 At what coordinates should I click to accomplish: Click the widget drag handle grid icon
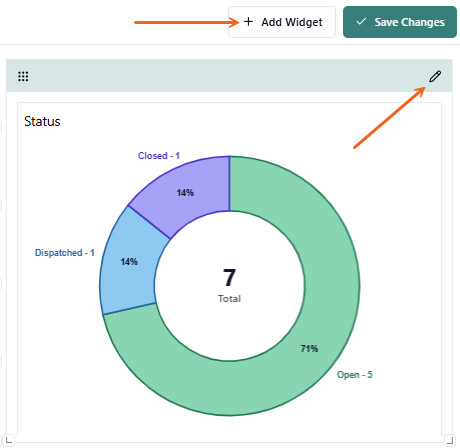[23, 76]
